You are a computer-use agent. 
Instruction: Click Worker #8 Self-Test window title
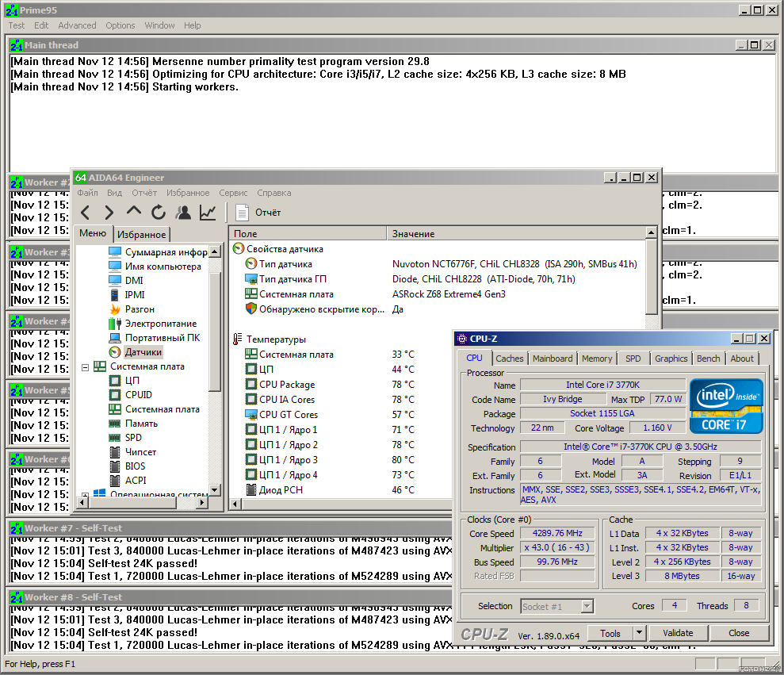74,597
